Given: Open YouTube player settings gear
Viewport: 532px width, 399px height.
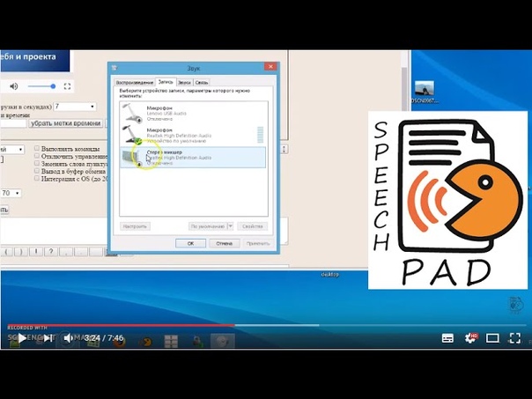Looking at the screenshot, I should pyautogui.click(x=470, y=337).
